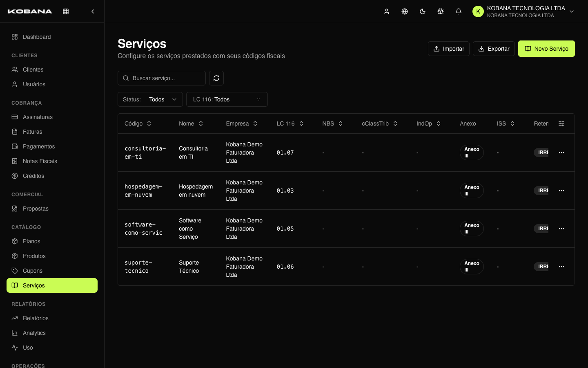Open the apps grid icon beside the Kobana logo
The width and height of the screenshot is (588, 368).
click(x=66, y=11)
